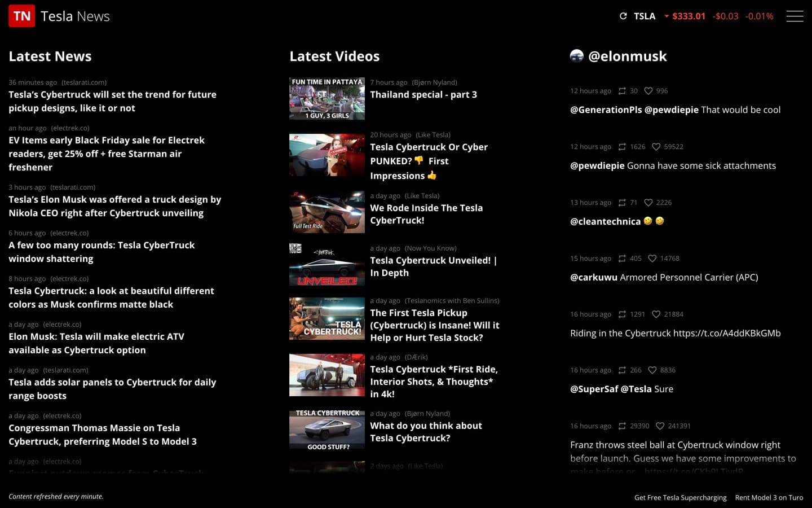Open EV Items Black Friday sale article
812x508 pixels.
(107, 154)
